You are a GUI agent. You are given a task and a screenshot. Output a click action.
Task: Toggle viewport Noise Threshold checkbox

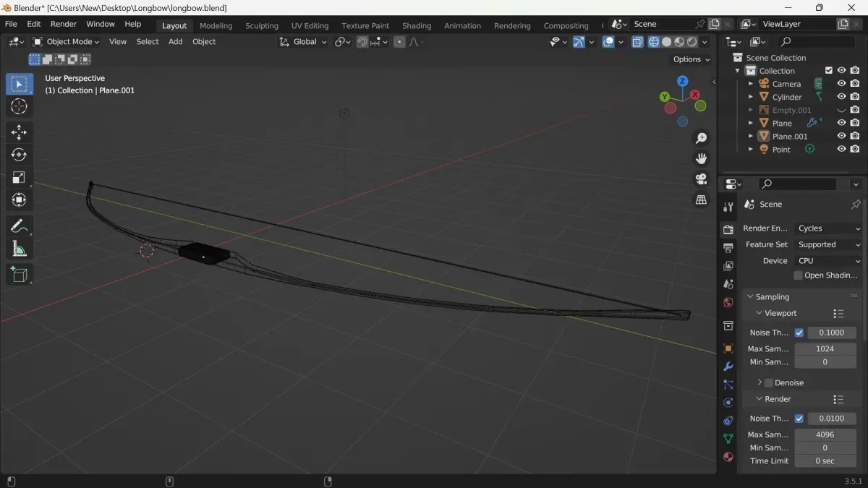click(799, 333)
